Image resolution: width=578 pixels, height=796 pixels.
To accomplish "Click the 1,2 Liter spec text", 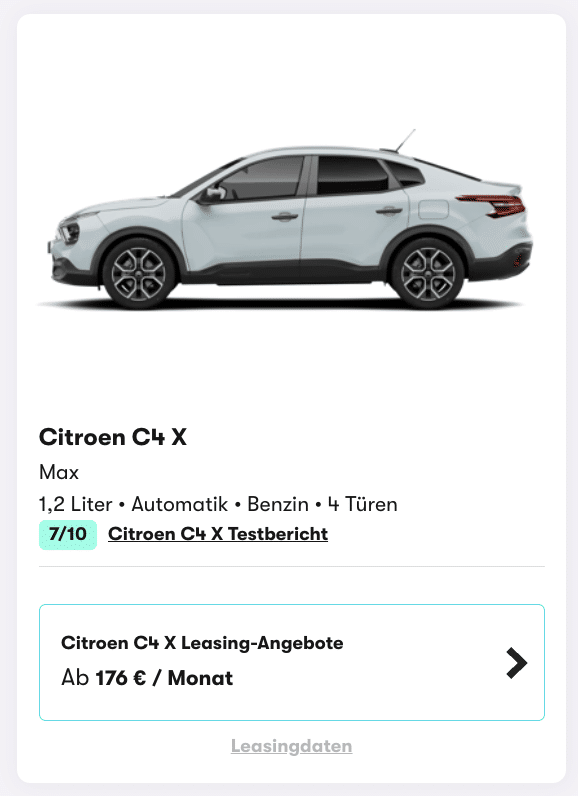I will tap(76, 505).
